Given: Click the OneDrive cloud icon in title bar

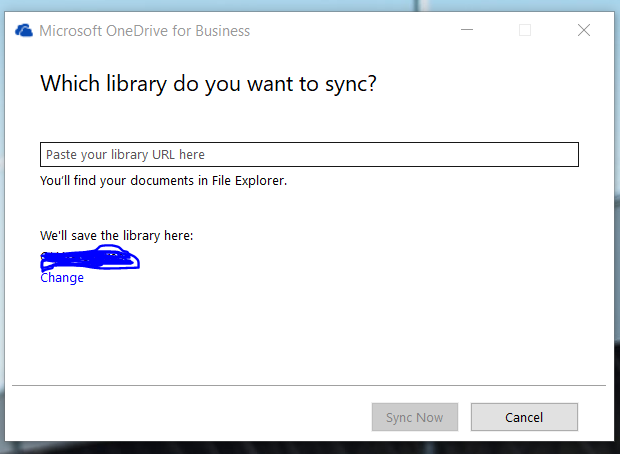Looking at the screenshot, I should coord(24,30).
